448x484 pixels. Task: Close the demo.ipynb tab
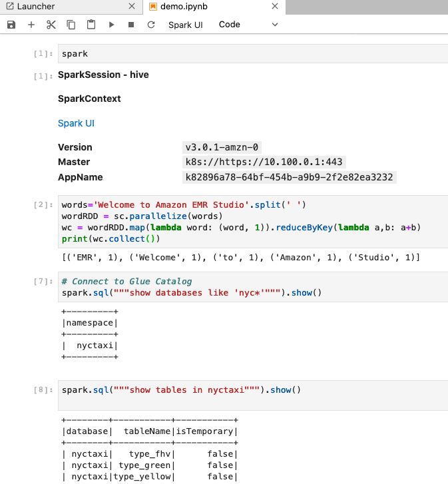pyautogui.click(x=275, y=6)
